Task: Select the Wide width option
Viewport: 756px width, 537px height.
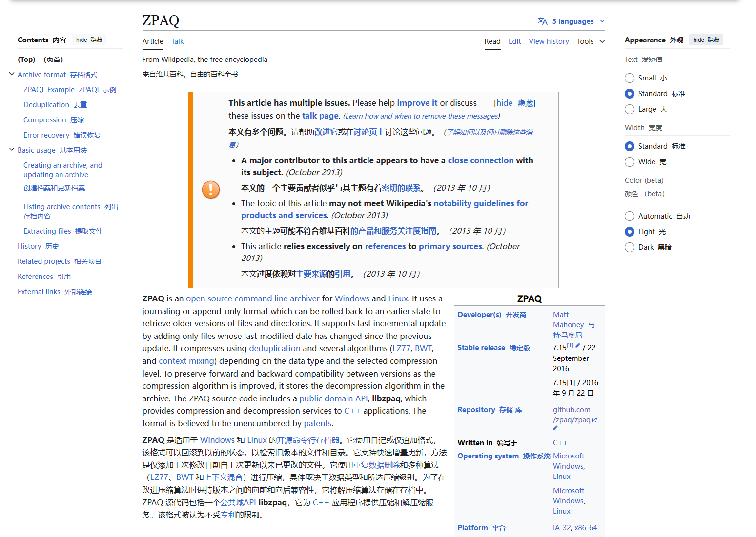Action: (x=630, y=162)
